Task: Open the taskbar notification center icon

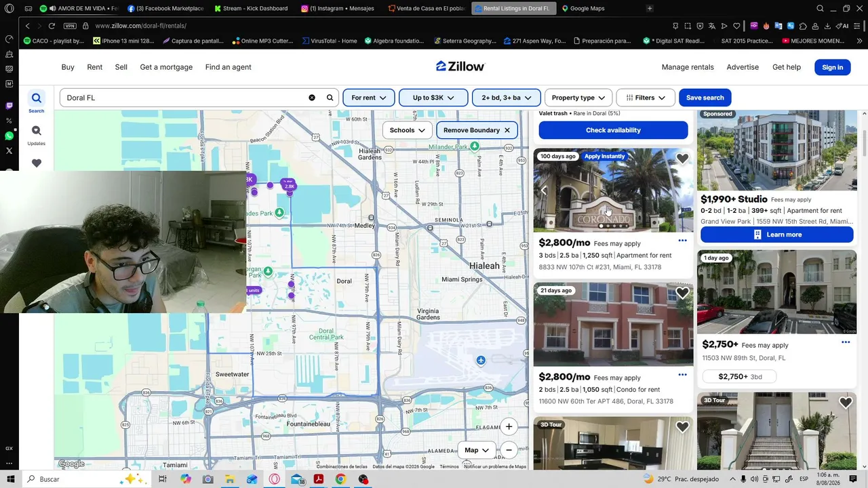Action: [x=853, y=479]
